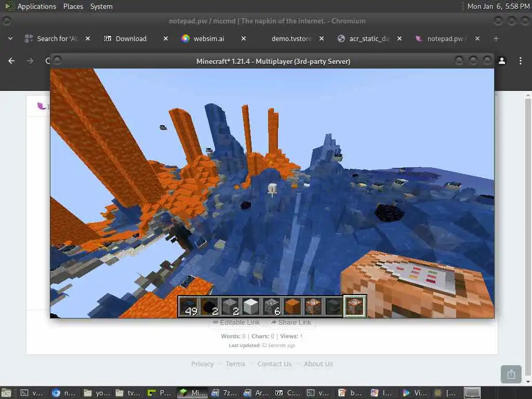Screen dimensions: 532x399
Task: Switch to the demo.tvstore tab
Action: tap(291, 38)
